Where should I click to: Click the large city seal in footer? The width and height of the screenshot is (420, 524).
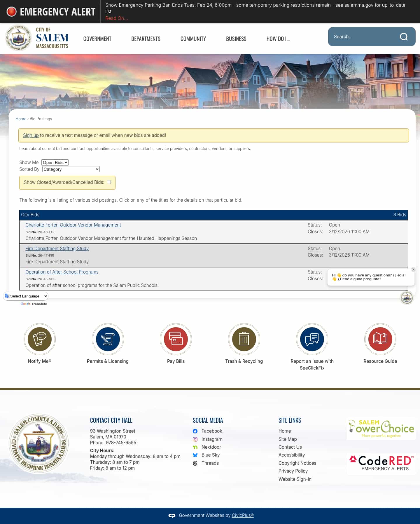[x=39, y=443]
